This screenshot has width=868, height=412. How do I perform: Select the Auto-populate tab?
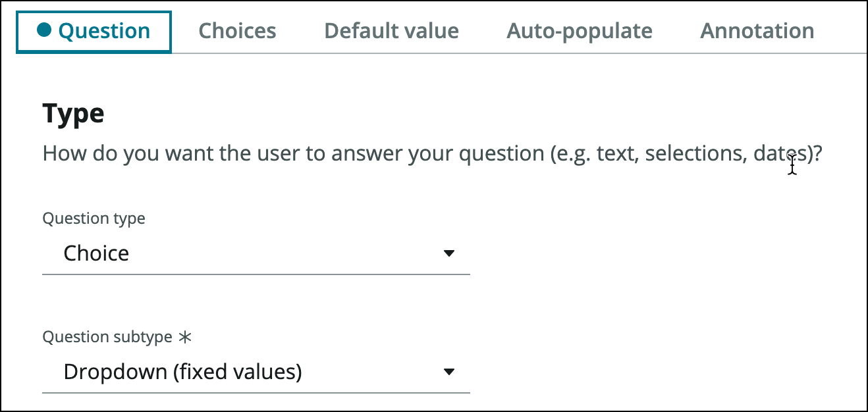tap(579, 31)
